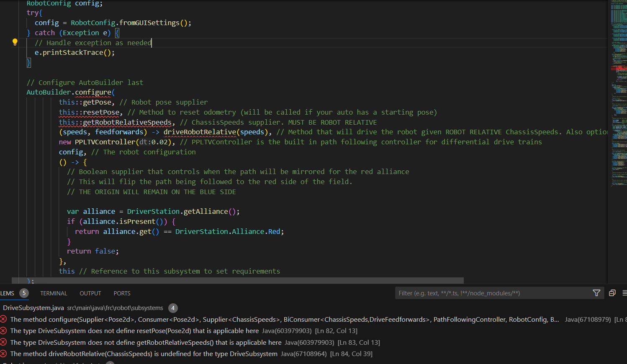
Task: Switch to the TERMINAL tab
Action: 54,293
